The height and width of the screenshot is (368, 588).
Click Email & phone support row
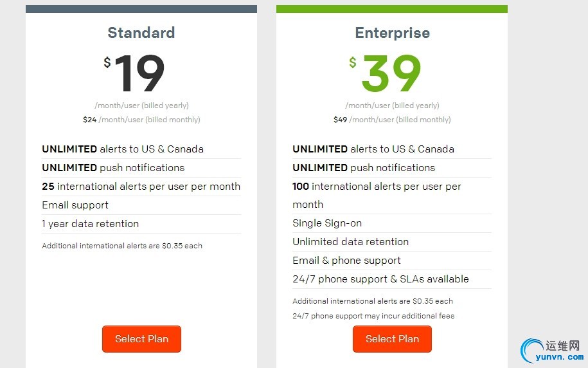coord(392,260)
